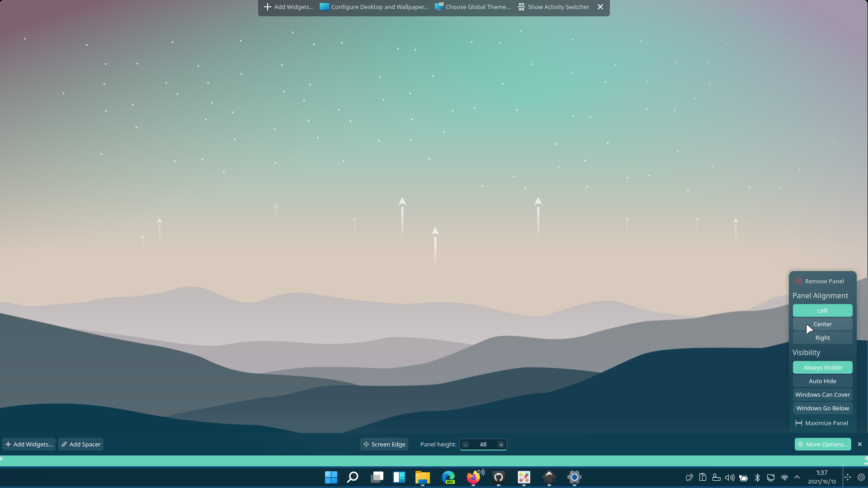The width and height of the screenshot is (868, 488).
Task: Click Show Activity Switcher
Action: 553,7
